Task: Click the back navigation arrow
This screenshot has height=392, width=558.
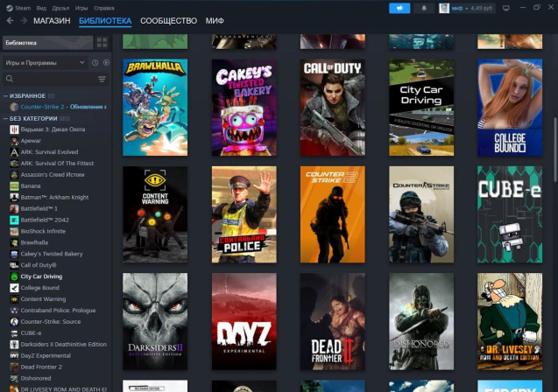Action: pos(10,20)
